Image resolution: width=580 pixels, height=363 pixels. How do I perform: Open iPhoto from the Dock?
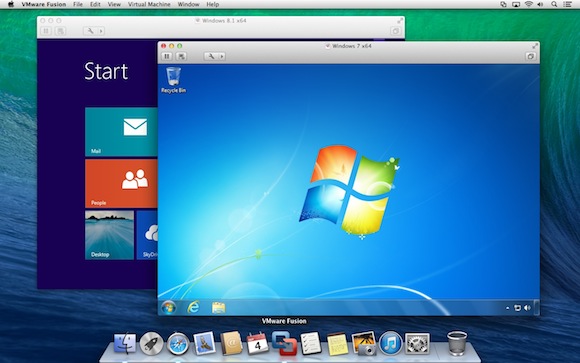click(x=364, y=343)
